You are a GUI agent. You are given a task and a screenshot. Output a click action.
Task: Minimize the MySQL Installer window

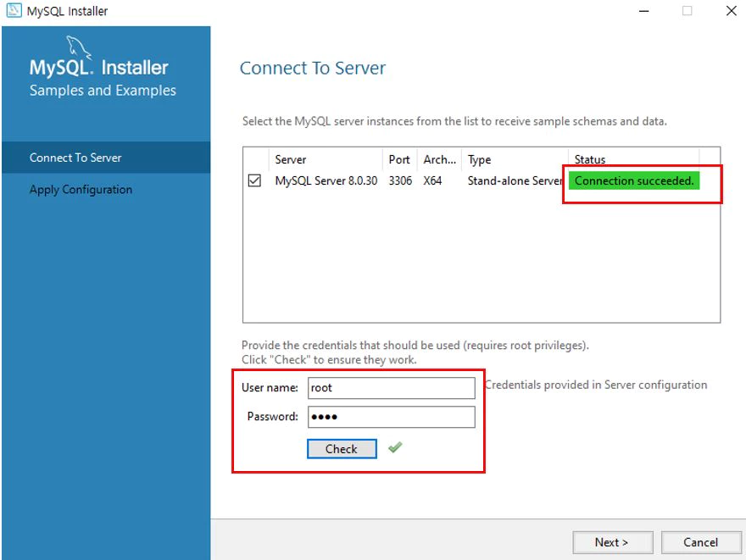click(x=643, y=11)
